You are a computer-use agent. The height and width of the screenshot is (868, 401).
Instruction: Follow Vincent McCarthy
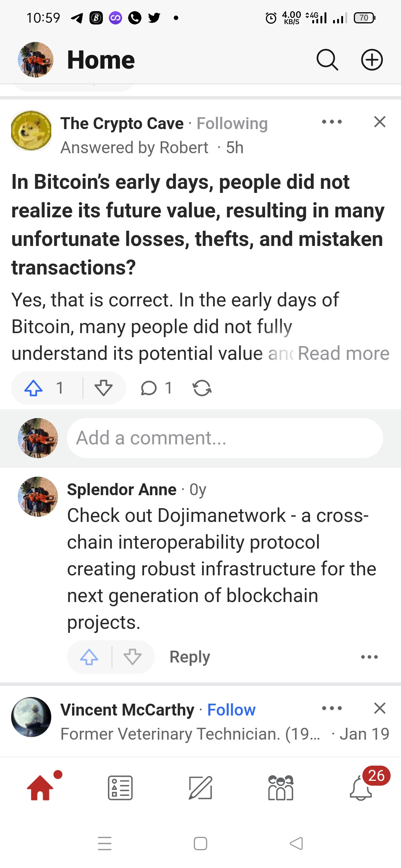[231, 710]
